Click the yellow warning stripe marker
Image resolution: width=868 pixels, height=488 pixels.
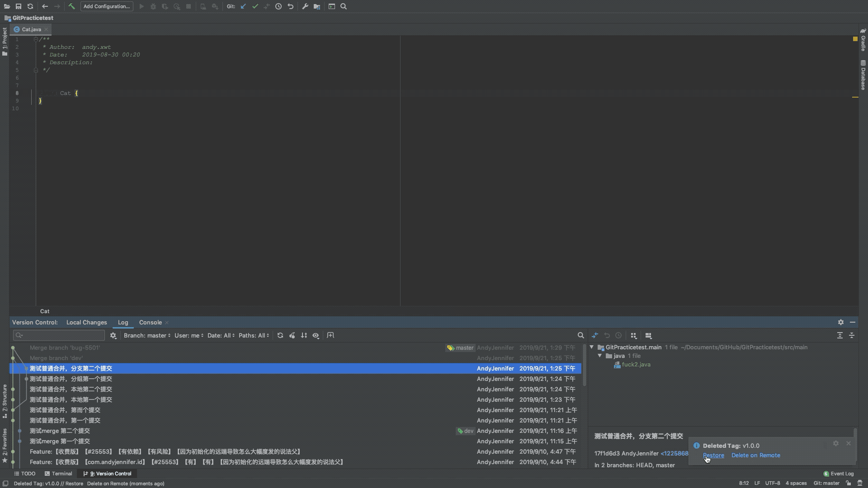coord(855,97)
